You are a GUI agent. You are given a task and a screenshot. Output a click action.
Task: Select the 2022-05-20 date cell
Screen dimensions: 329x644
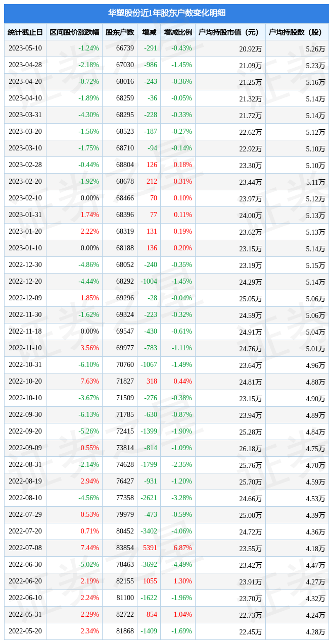pyautogui.click(x=25, y=631)
